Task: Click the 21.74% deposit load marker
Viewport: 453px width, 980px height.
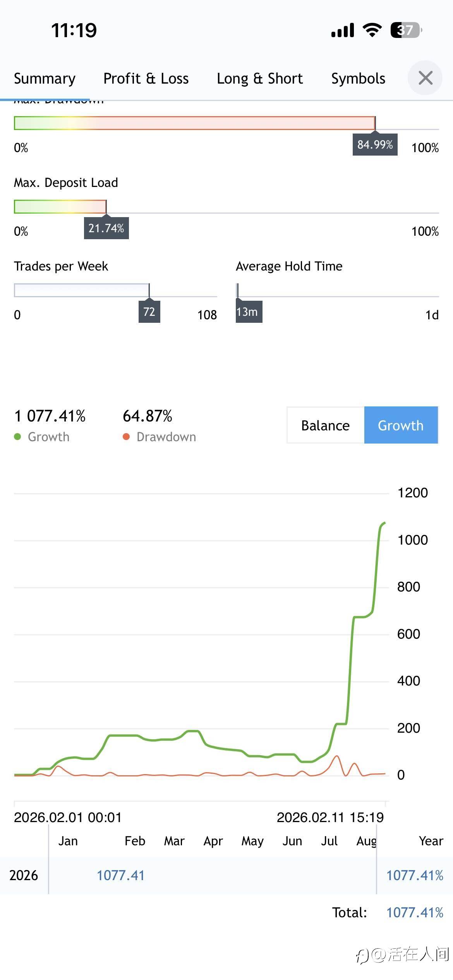Action: [x=106, y=228]
